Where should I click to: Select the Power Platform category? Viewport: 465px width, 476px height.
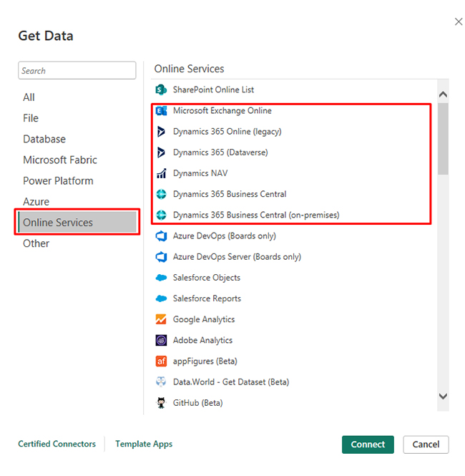[58, 181]
